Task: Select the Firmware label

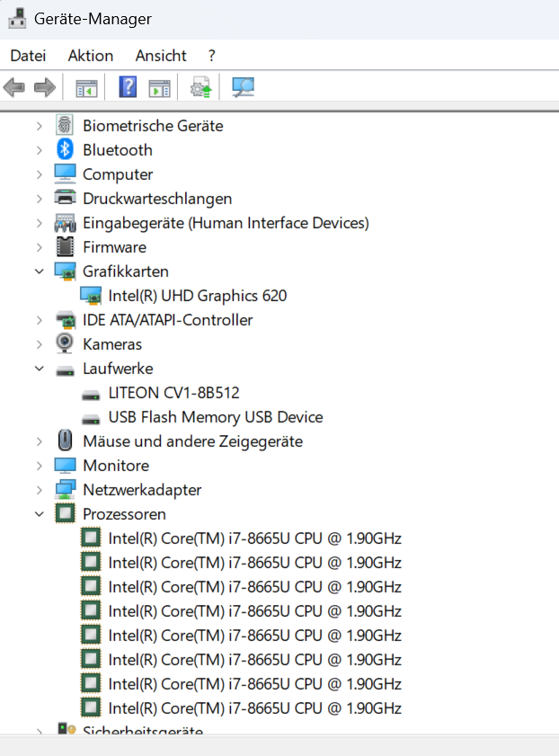Action: point(115,247)
